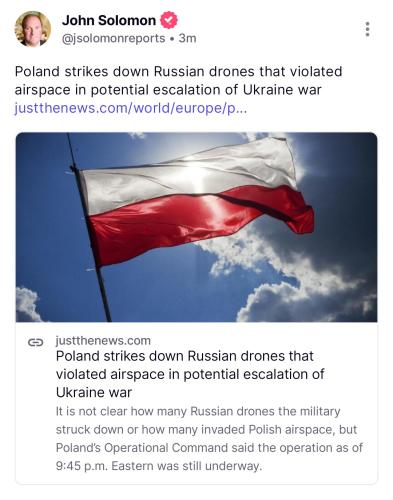Viewport: 393px width, 500px height.
Task: Open the 3m post timestamp
Action: pyautogui.click(x=187, y=38)
